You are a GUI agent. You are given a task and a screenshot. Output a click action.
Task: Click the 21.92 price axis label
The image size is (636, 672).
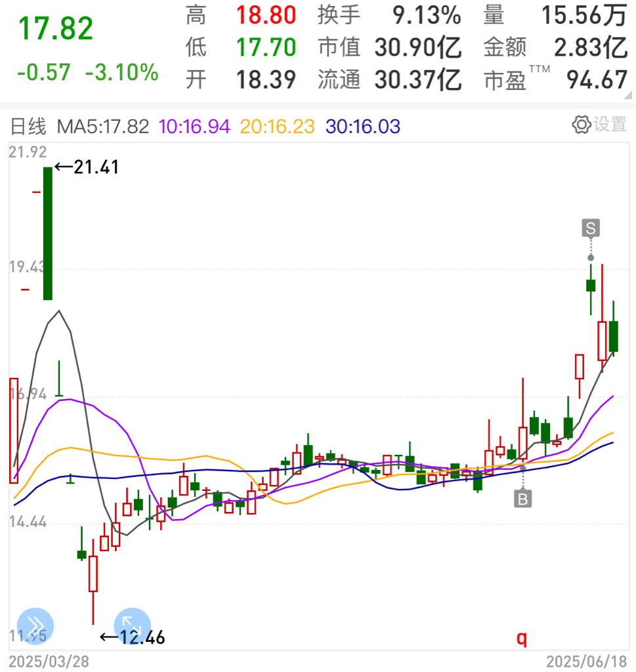point(28,152)
